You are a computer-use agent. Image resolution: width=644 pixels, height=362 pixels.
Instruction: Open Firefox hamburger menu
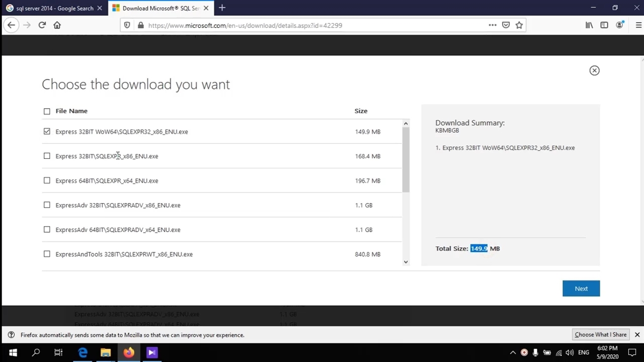pos(638,25)
